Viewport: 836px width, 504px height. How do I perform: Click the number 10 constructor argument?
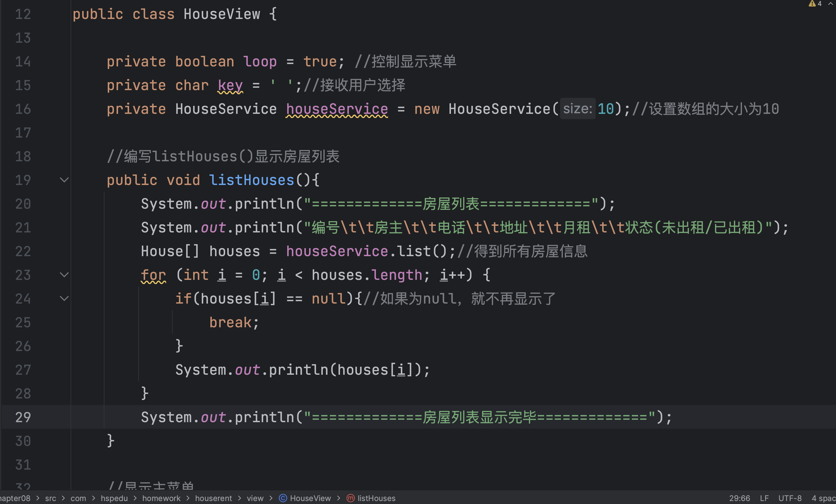[605, 109]
